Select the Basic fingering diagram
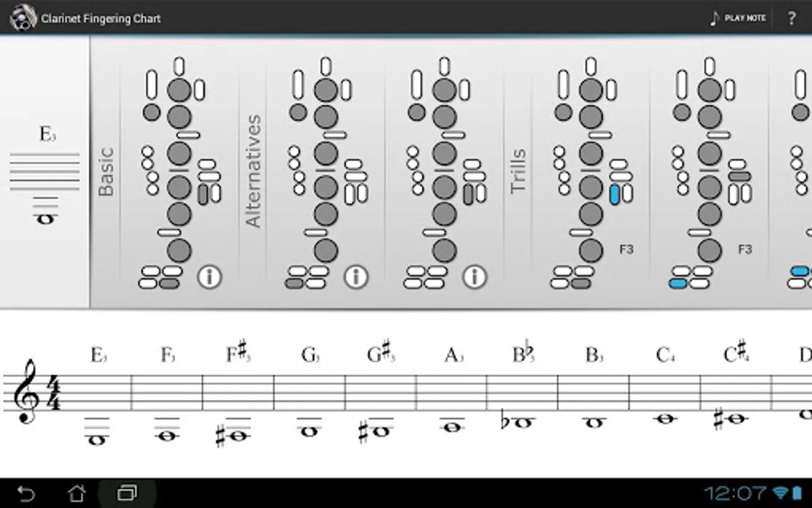This screenshot has height=508, width=812. (x=179, y=173)
